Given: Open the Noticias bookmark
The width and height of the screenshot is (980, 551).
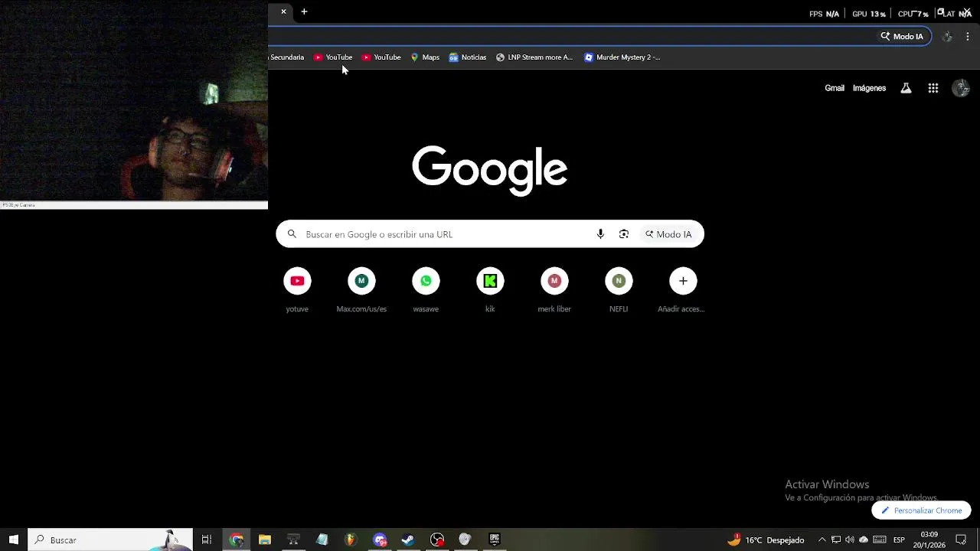Looking at the screenshot, I should [468, 57].
